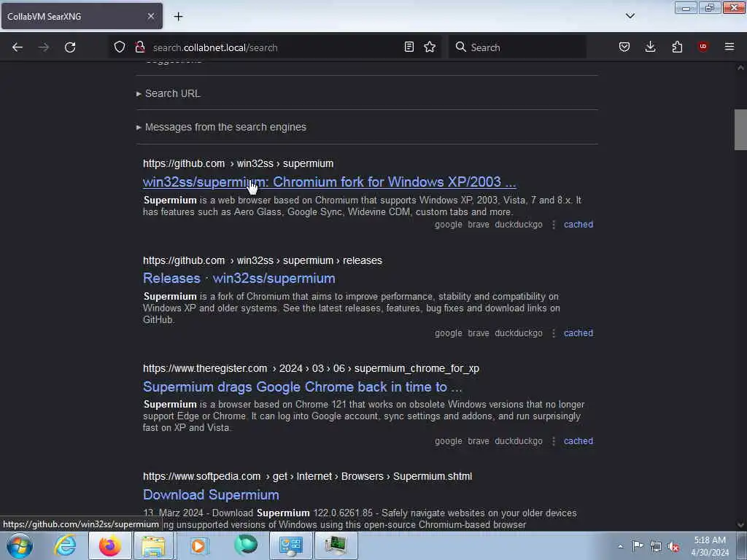This screenshot has height=560, width=747.
Task: Click https://github.com win32ss supermium URL text
Action: [239, 163]
